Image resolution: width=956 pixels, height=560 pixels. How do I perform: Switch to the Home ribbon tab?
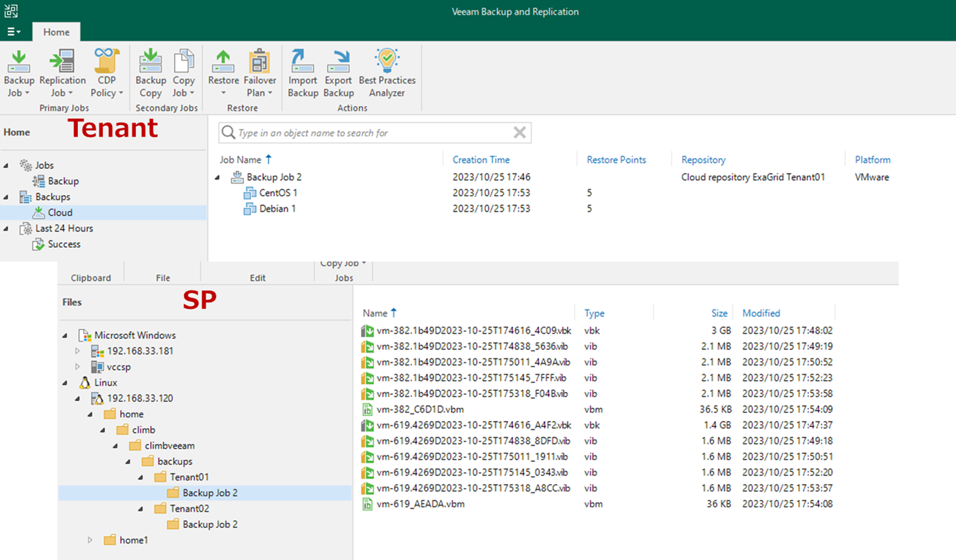pos(56,32)
